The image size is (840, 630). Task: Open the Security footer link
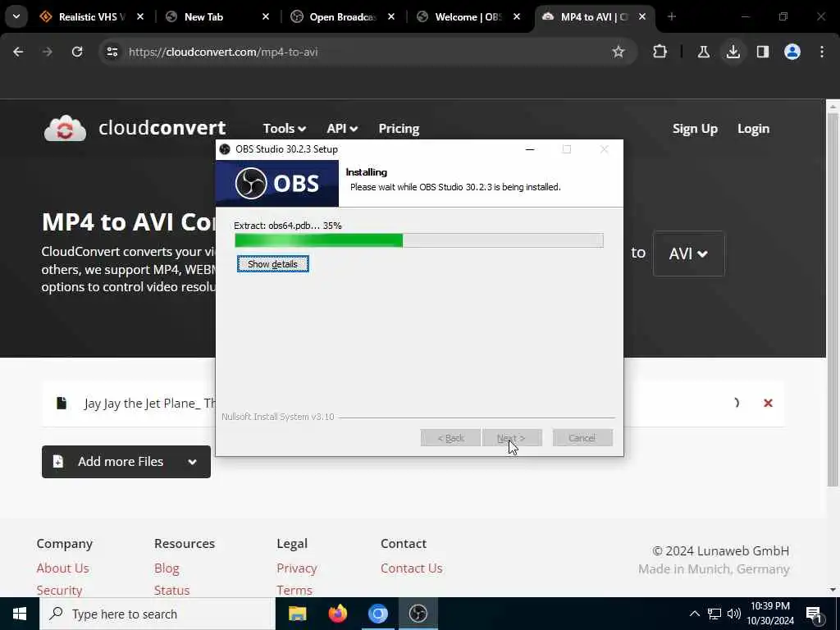(59, 590)
